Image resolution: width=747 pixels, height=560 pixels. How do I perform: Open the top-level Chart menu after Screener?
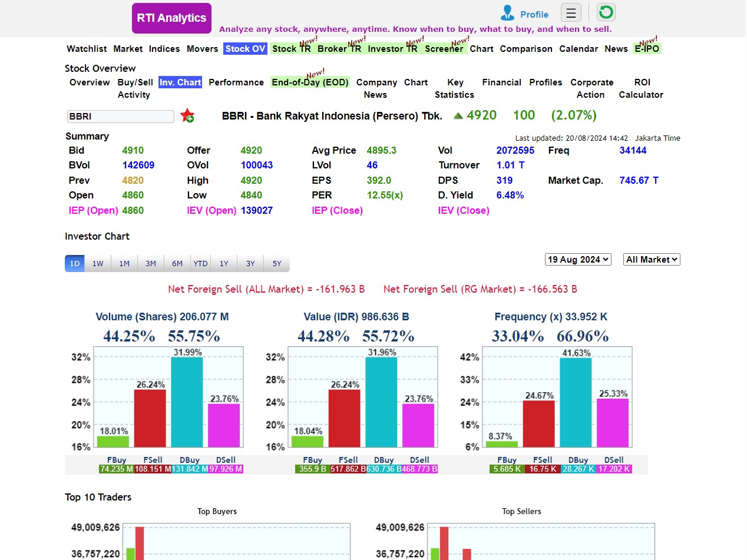point(481,49)
